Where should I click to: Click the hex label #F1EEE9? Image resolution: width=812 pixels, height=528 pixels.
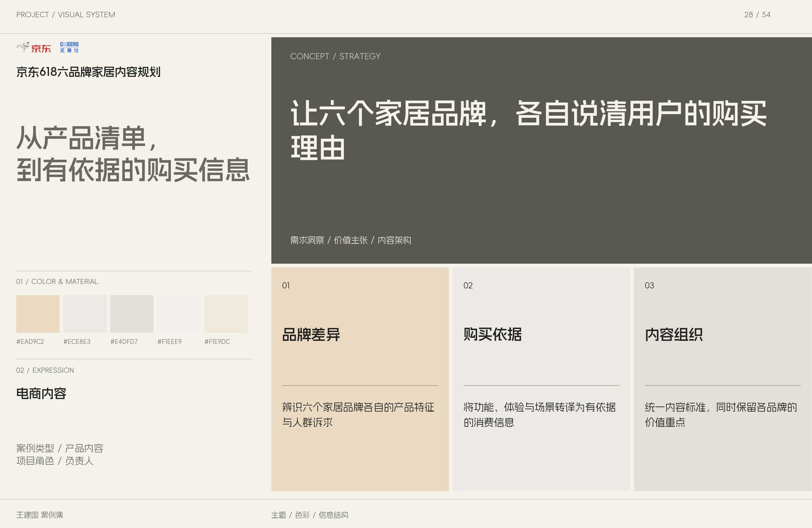point(170,342)
